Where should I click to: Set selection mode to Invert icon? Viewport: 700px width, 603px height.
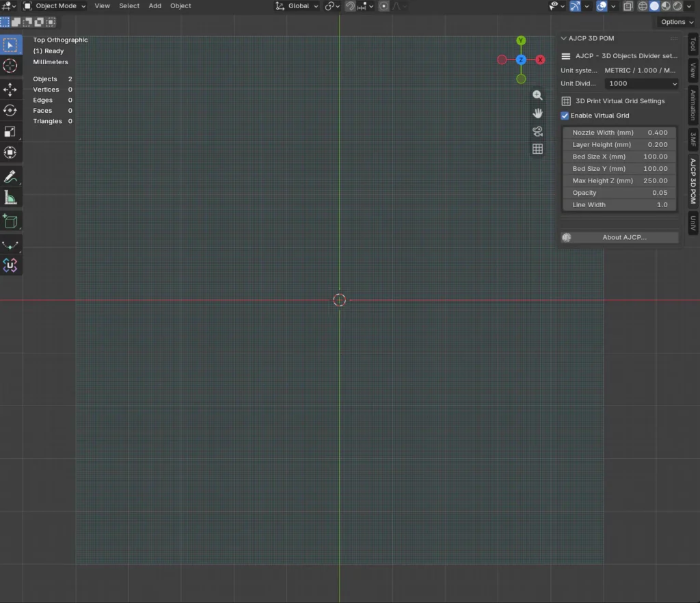(x=39, y=22)
